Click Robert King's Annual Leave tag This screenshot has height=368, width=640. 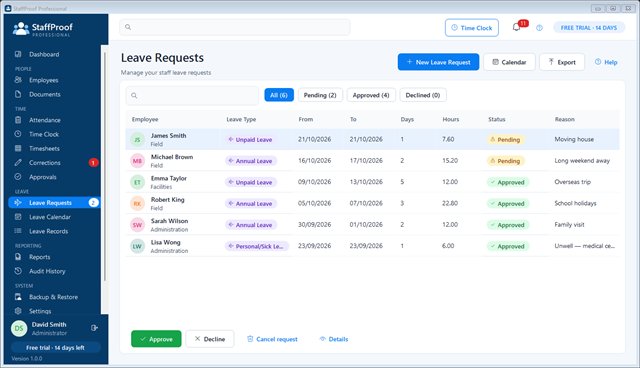[251, 203]
